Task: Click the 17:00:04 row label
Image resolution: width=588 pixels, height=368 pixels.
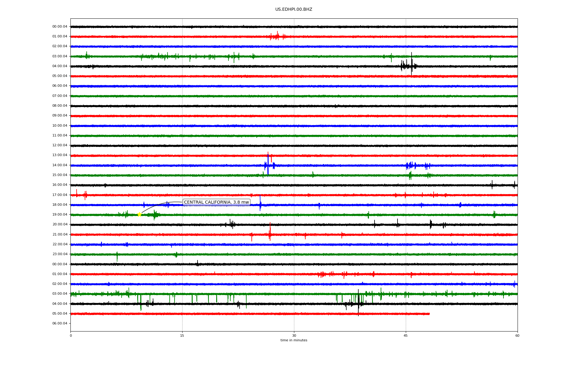Action: [60, 195]
